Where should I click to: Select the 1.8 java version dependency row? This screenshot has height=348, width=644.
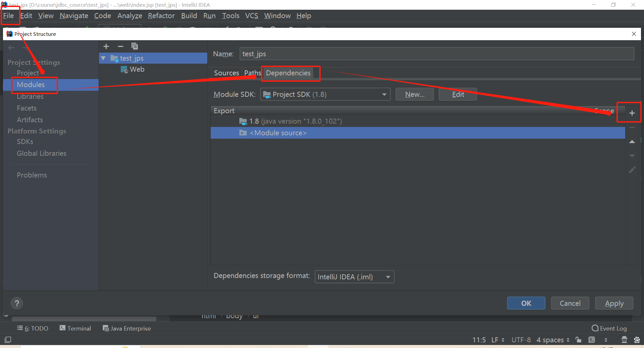point(418,121)
